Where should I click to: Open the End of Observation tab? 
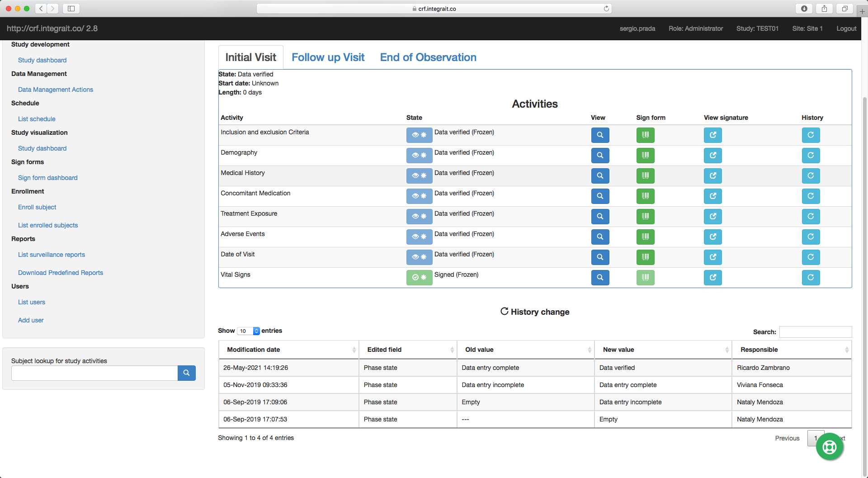coord(428,57)
